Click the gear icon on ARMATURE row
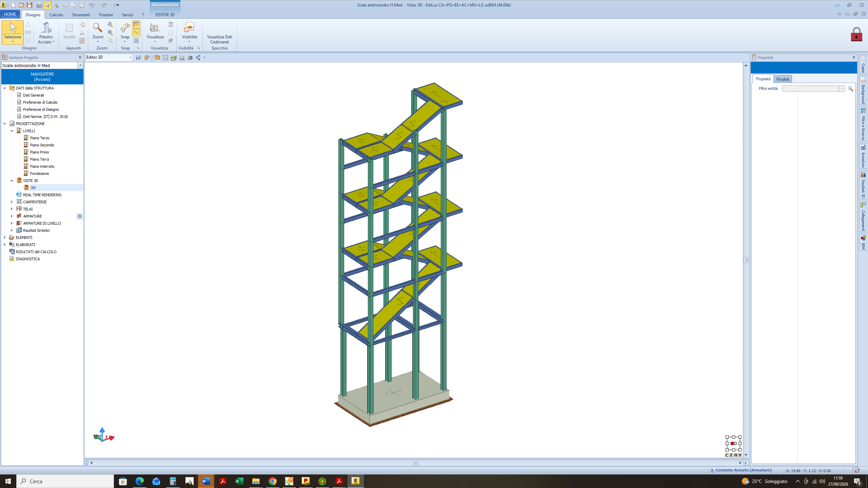Image resolution: width=868 pixels, height=488 pixels. pyautogui.click(x=80, y=216)
